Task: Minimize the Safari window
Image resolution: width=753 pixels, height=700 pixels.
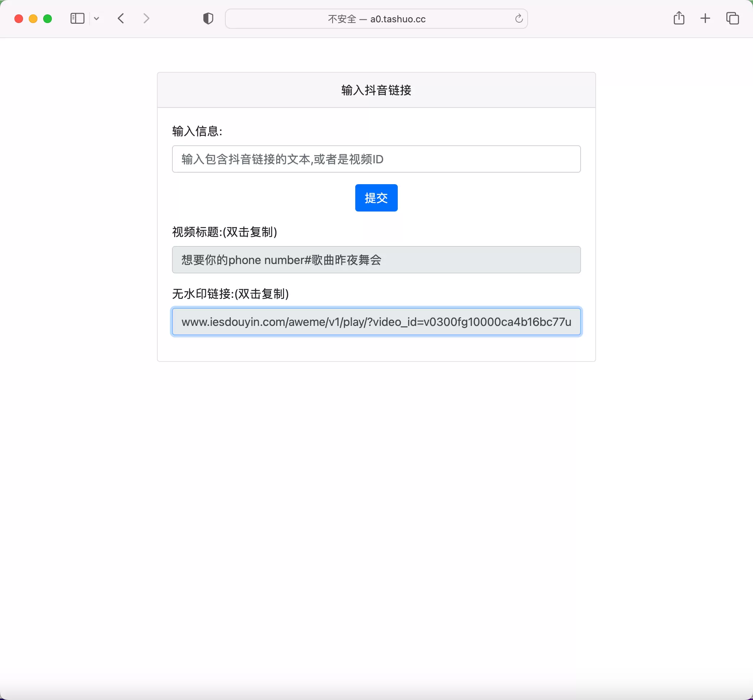Action: [x=33, y=19]
